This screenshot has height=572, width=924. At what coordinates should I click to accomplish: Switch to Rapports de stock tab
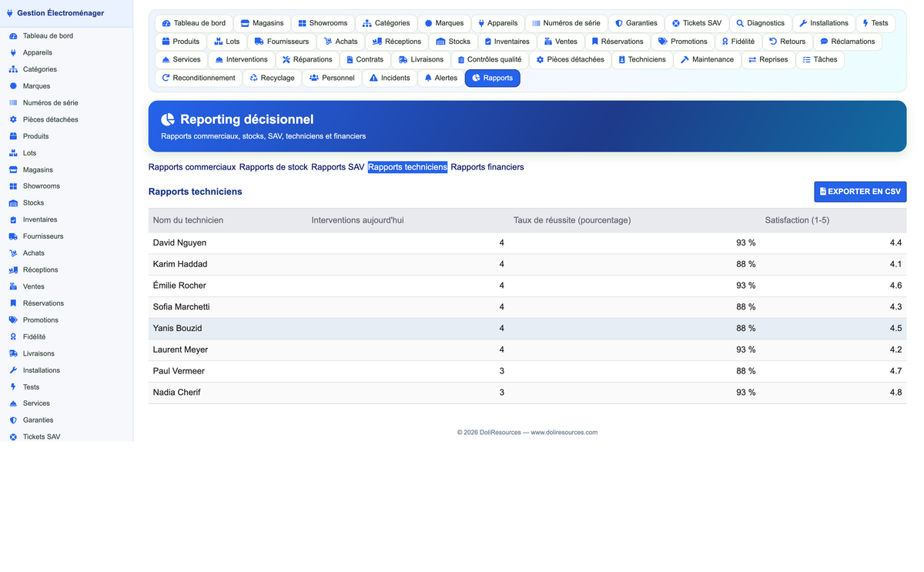coord(273,167)
